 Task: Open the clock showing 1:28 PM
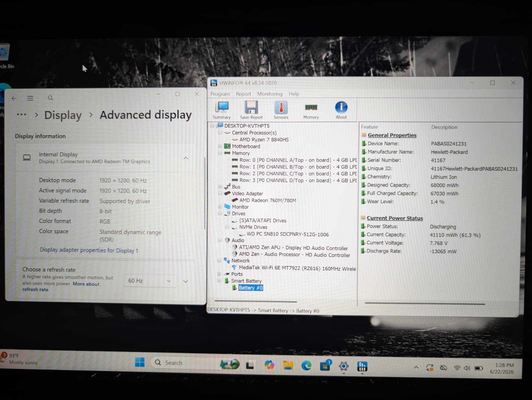[x=502, y=368]
